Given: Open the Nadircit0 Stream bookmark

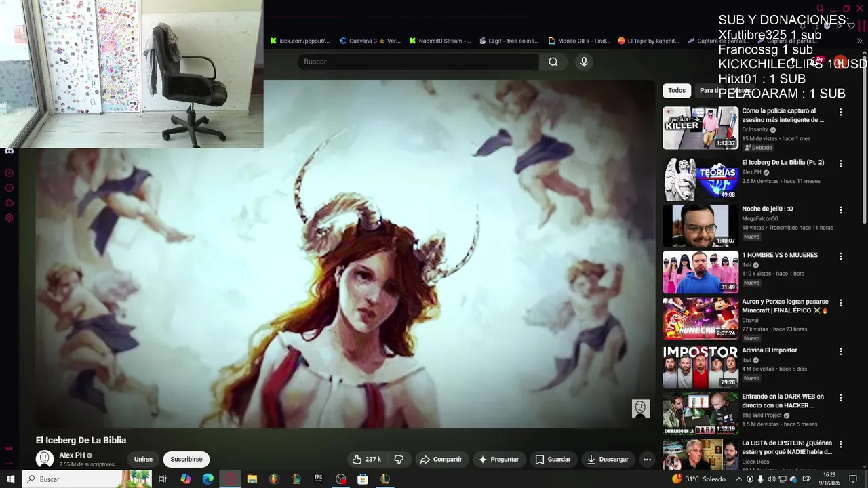Looking at the screenshot, I should (440, 41).
